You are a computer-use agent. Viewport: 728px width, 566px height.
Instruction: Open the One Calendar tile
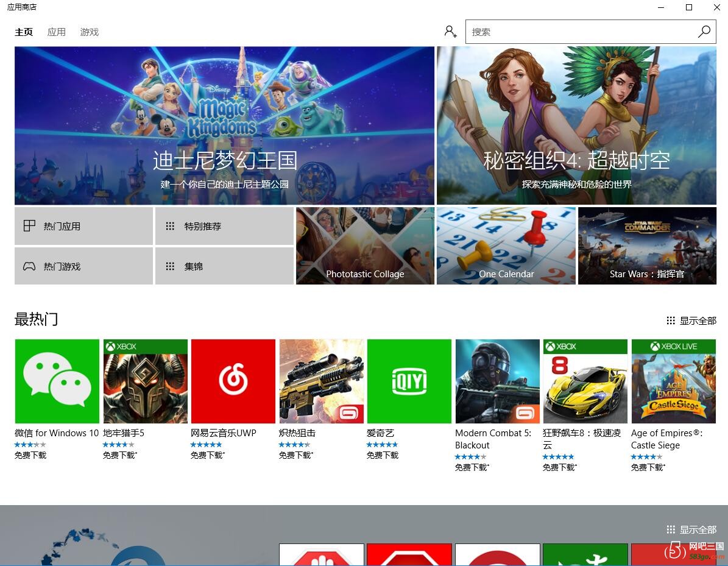pos(506,246)
